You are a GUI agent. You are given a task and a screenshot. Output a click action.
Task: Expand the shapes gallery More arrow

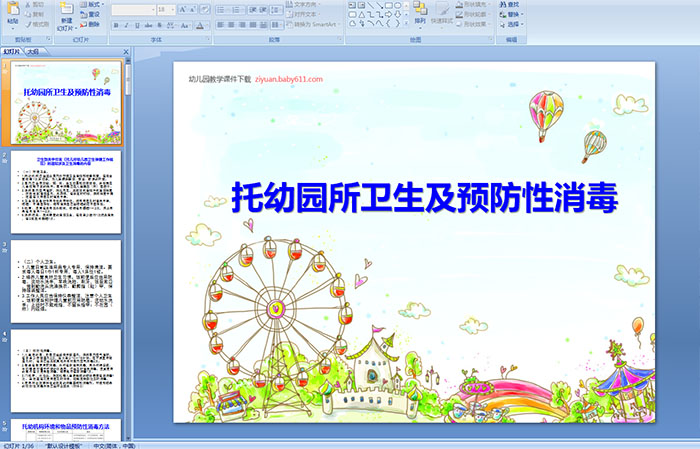coord(406,23)
